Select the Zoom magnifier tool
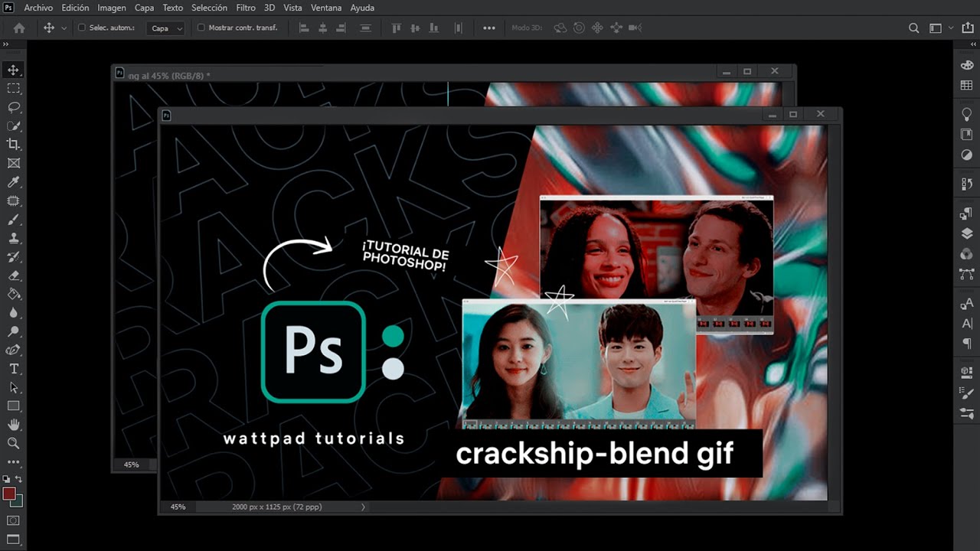 pyautogui.click(x=14, y=443)
